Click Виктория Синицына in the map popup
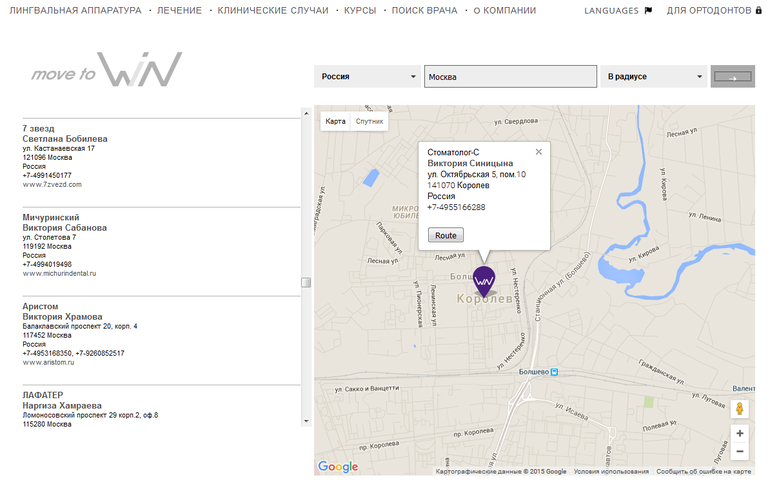This screenshot has height=500, width=770. 470,164
